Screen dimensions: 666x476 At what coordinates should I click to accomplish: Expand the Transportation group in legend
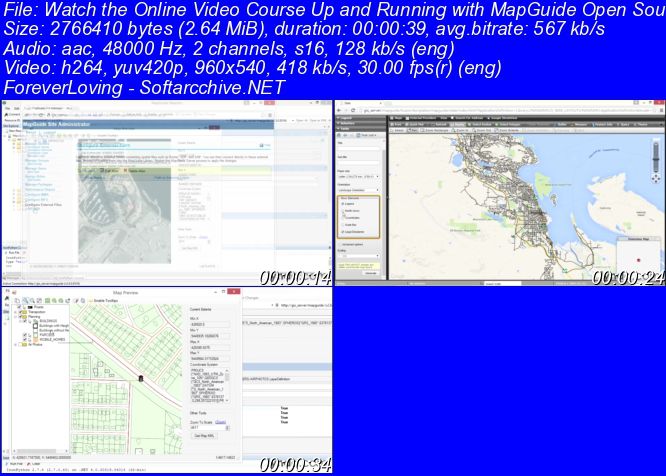pos(15,312)
